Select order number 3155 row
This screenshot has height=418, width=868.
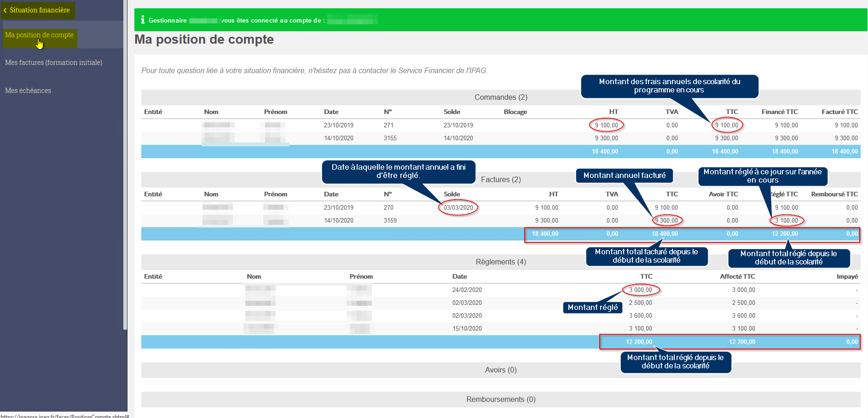501,138
